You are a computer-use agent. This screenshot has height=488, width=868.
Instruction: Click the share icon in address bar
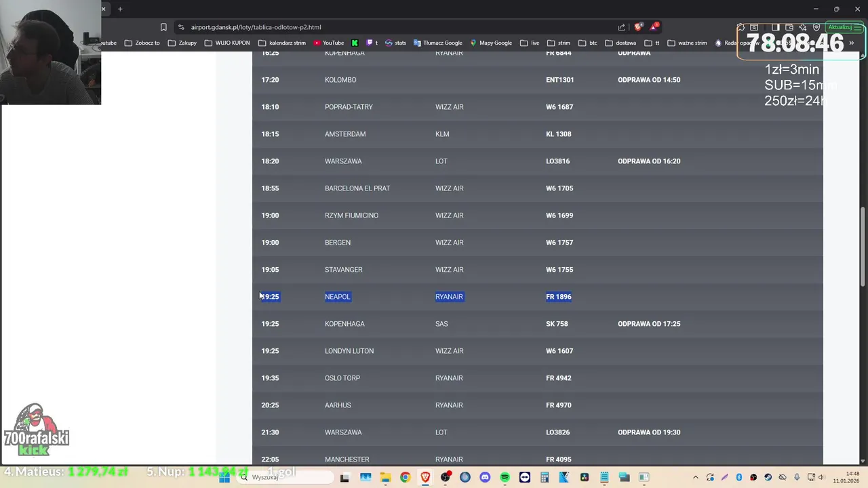click(x=621, y=27)
